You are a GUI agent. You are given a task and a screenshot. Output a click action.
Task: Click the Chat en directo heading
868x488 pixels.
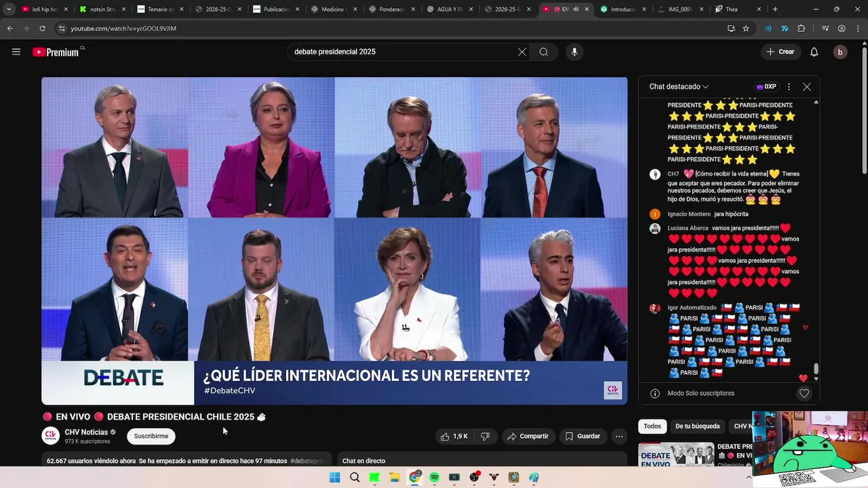pyautogui.click(x=363, y=461)
